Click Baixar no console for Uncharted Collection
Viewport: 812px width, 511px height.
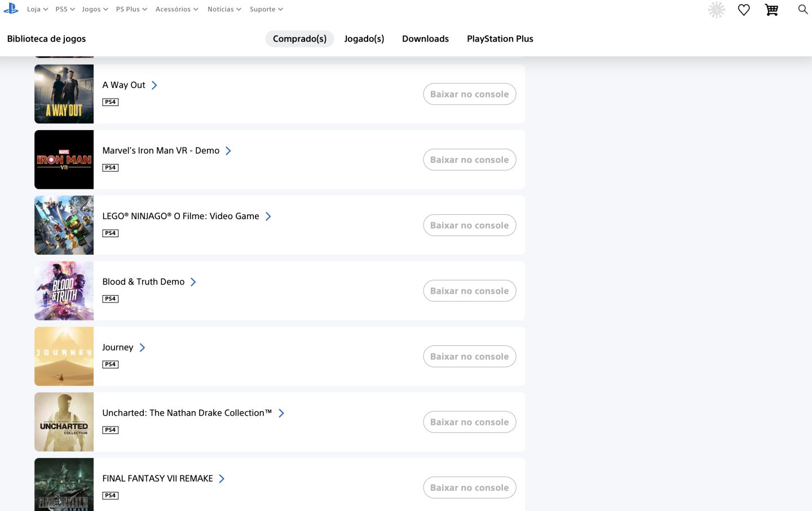(470, 422)
